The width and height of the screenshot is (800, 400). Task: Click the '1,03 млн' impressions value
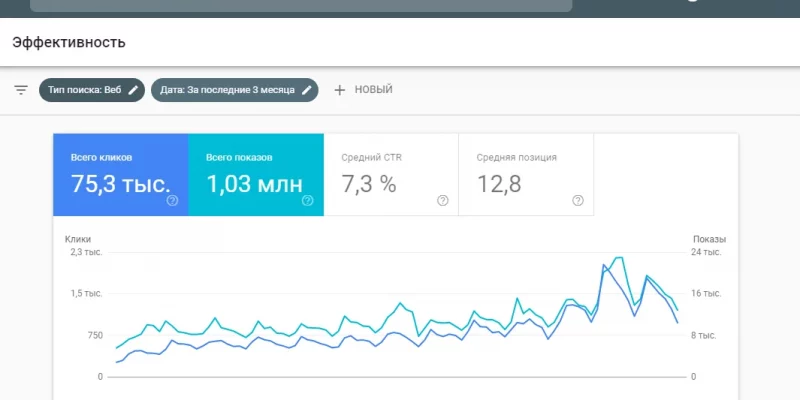[255, 184]
